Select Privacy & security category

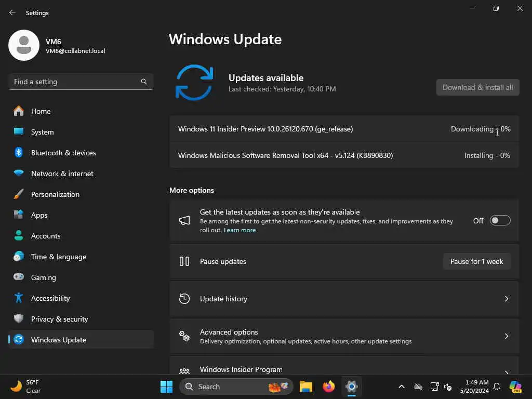(59, 319)
